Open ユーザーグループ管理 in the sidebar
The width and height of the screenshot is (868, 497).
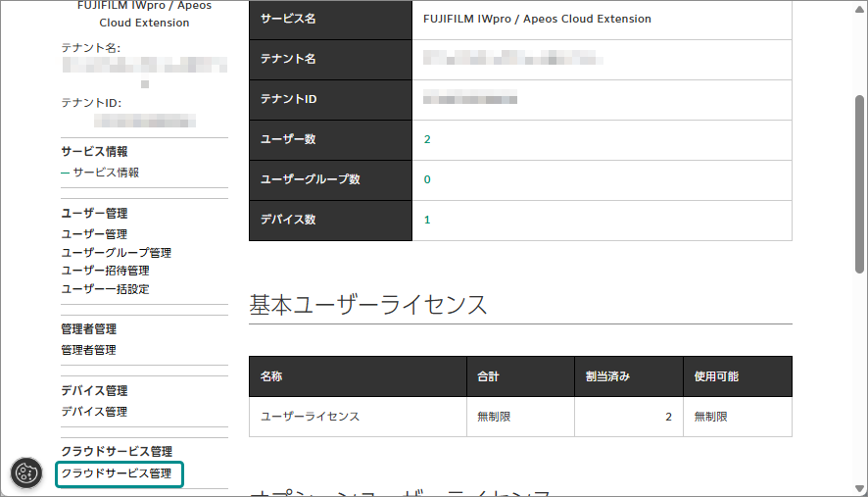click(x=117, y=253)
